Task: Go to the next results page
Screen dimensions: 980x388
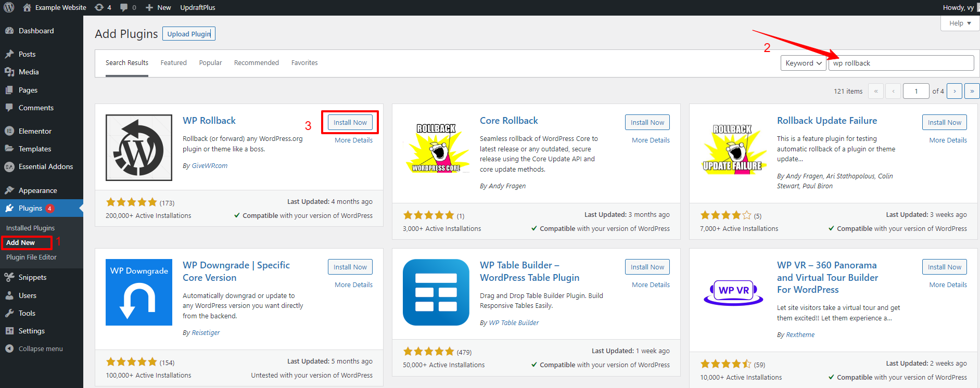Action: [954, 91]
